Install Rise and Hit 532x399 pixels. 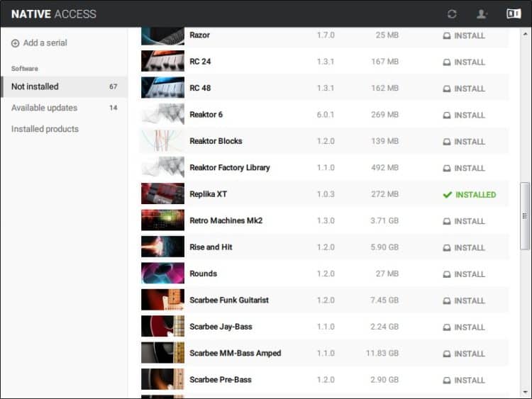[x=464, y=248]
